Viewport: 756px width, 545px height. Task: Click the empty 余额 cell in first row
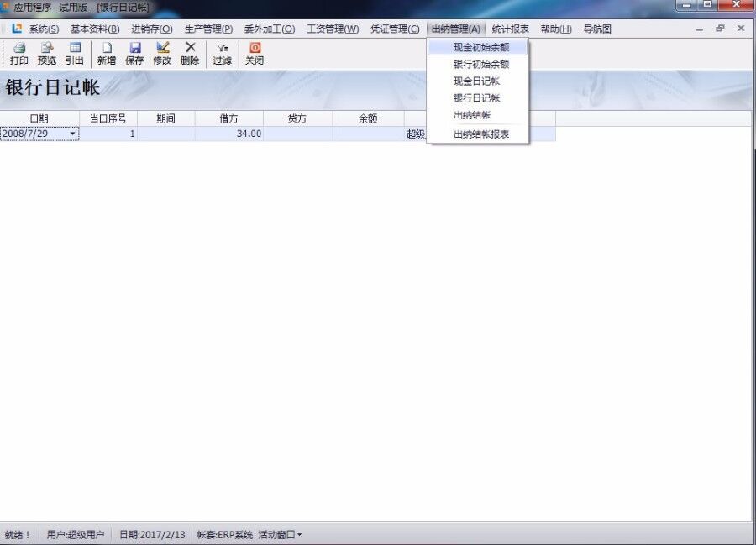click(368, 134)
